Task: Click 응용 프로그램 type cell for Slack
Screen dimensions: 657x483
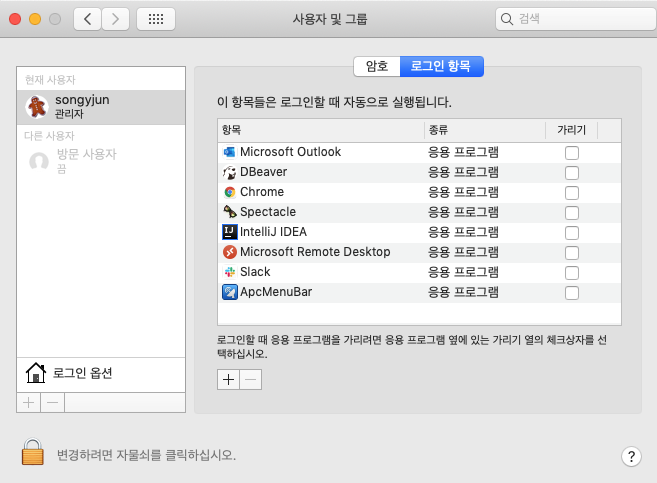Action: point(463,272)
